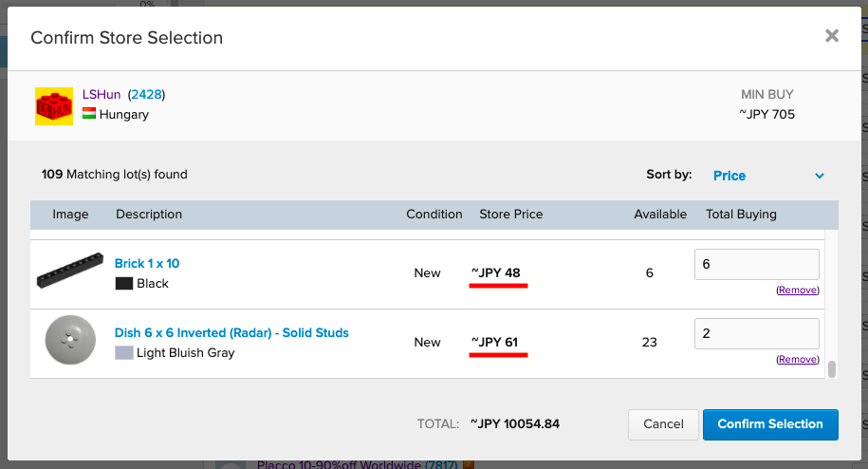868x469 pixels.
Task: Close the Confirm Store Selection dialog
Action: coord(831,36)
